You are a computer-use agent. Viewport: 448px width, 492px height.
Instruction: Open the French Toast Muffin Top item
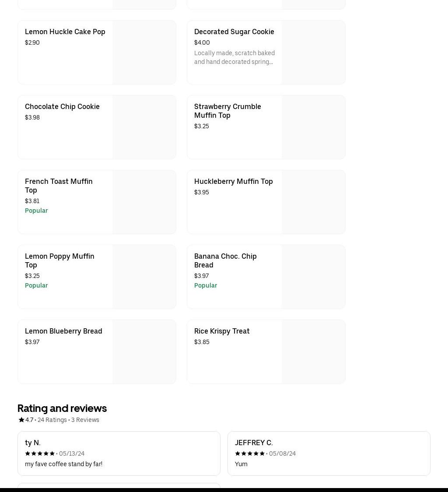(x=59, y=186)
